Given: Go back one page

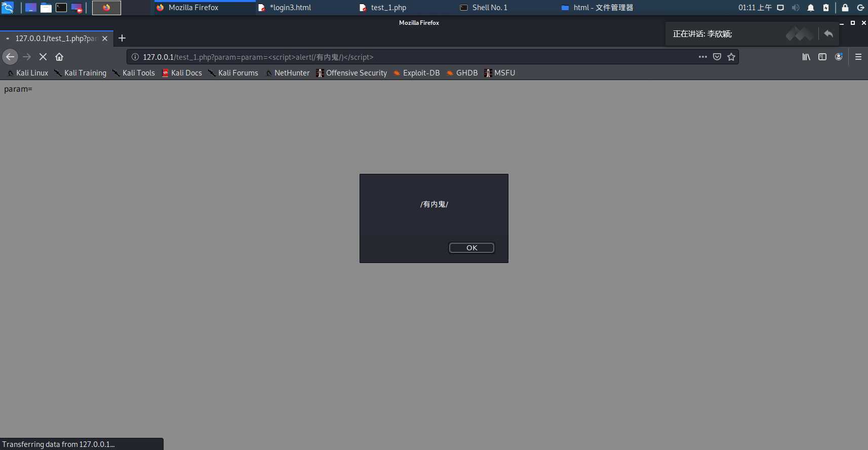Looking at the screenshot, I should click(10, 57).
